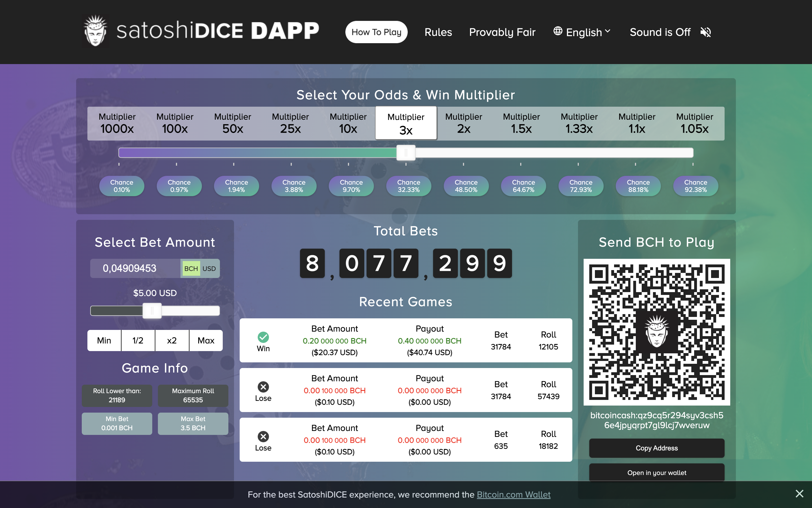Select the 3x multiplier
The image size is (812, 508).
(x=406, y=123)
